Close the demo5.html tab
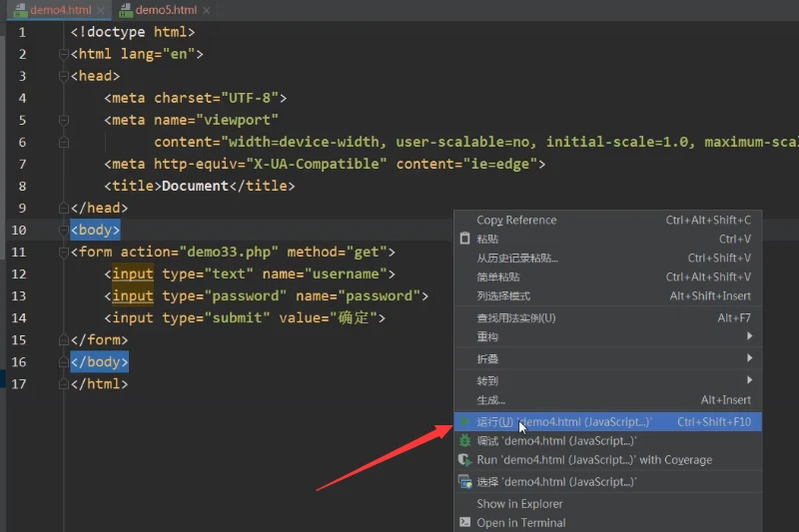The image size is (799, 532). pos(206,10)
